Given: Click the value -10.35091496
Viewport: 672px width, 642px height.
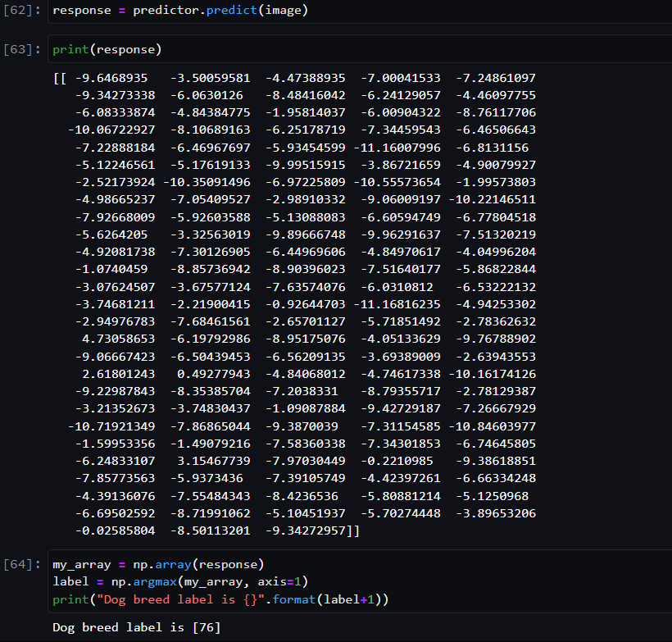Looking at the screenshot, I should (x=207, y=182).
